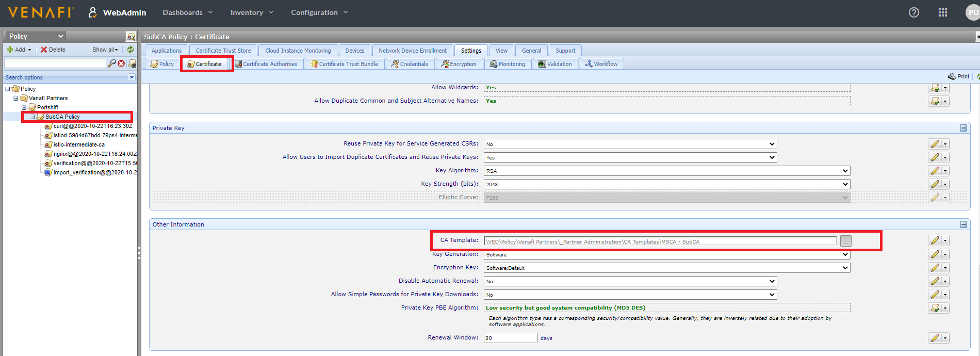The width and height of the screenshot is (980, 356).
Task: Open Disable Automatic Renewal dropdown
Action: [630, 281]
